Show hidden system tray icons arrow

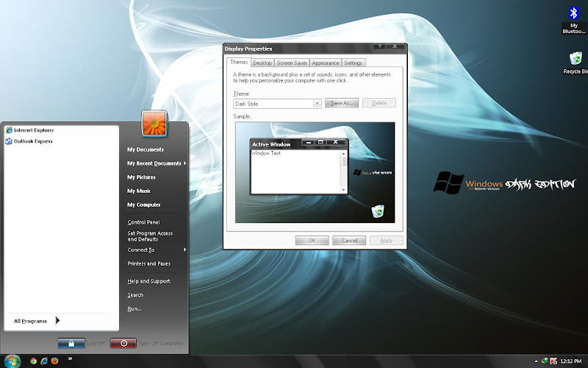click(x=536, y=361)
